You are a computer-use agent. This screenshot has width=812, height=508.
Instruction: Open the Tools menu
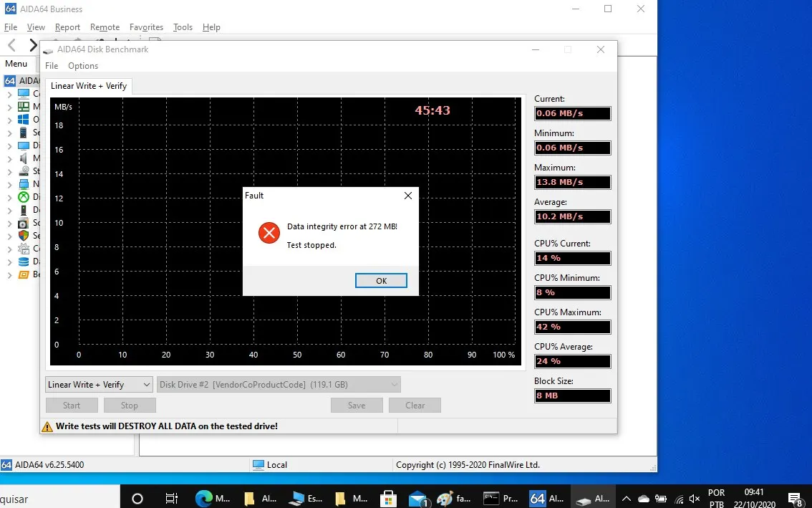pos(183,27)
